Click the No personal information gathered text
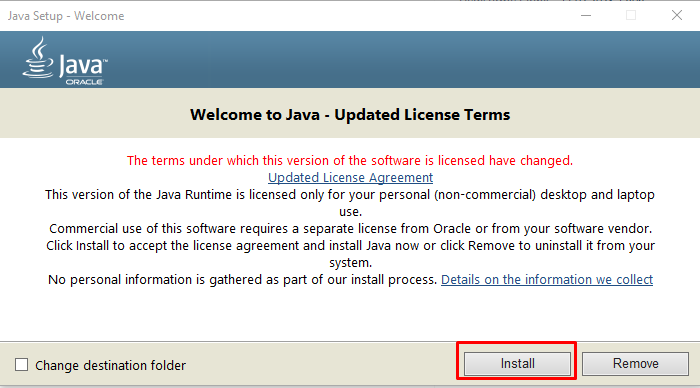 (242, 280)
